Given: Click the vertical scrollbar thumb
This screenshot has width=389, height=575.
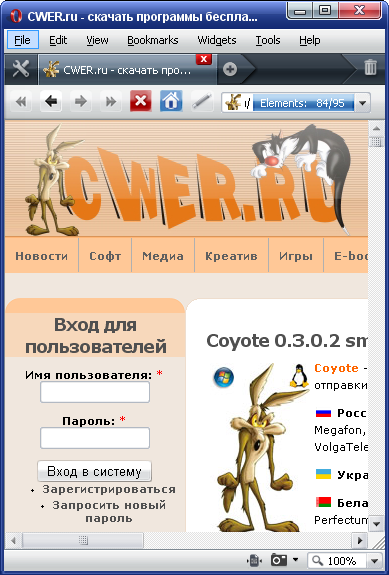Looking at the screenshot, I should tap(376, 142).
